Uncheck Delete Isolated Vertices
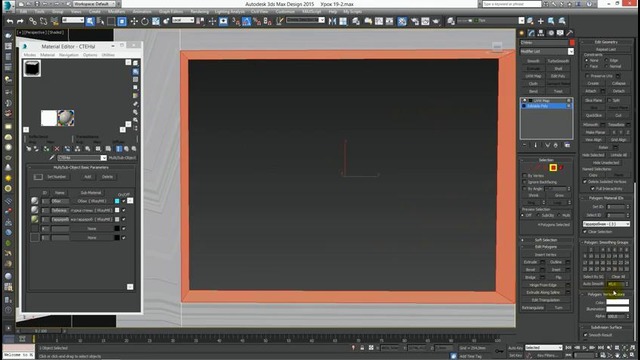640x360 pixels. pos(585,182)
